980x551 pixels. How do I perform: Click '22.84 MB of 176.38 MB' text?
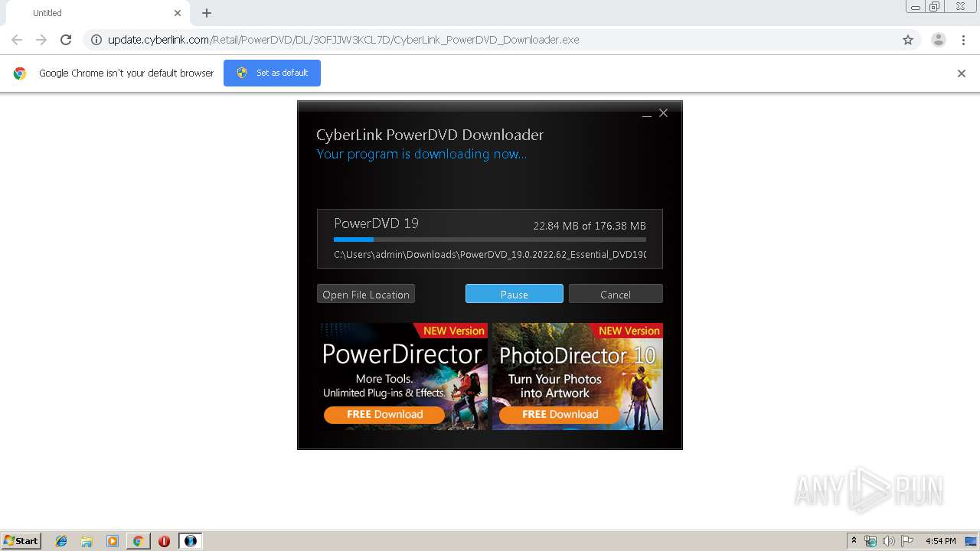pos(590,226)
